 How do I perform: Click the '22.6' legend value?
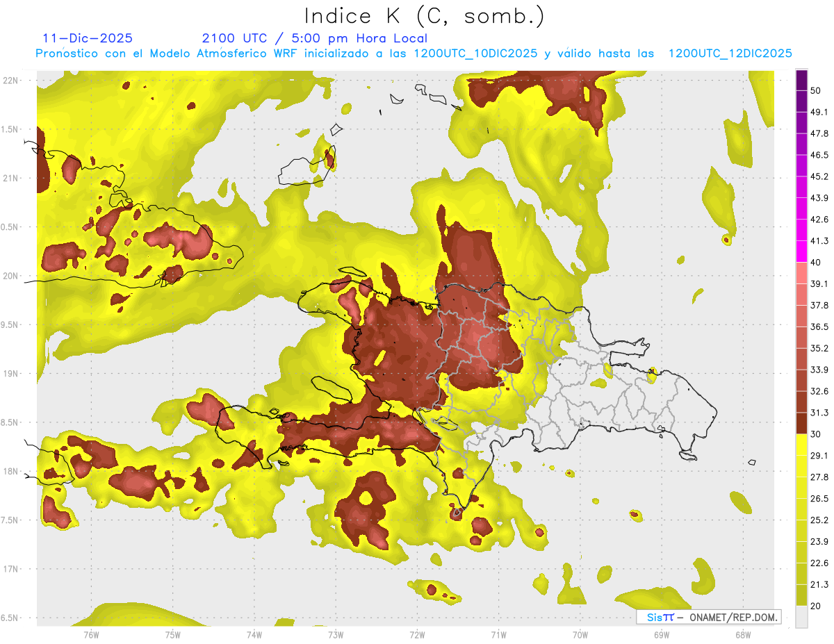point(819,563)
